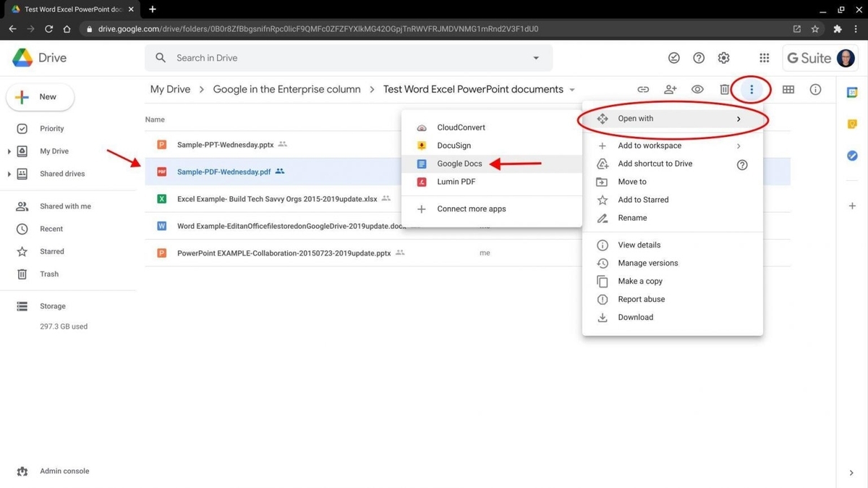868x488 pixels.
Task: Switch the file list to grid view
Action: tap(788, 89)
